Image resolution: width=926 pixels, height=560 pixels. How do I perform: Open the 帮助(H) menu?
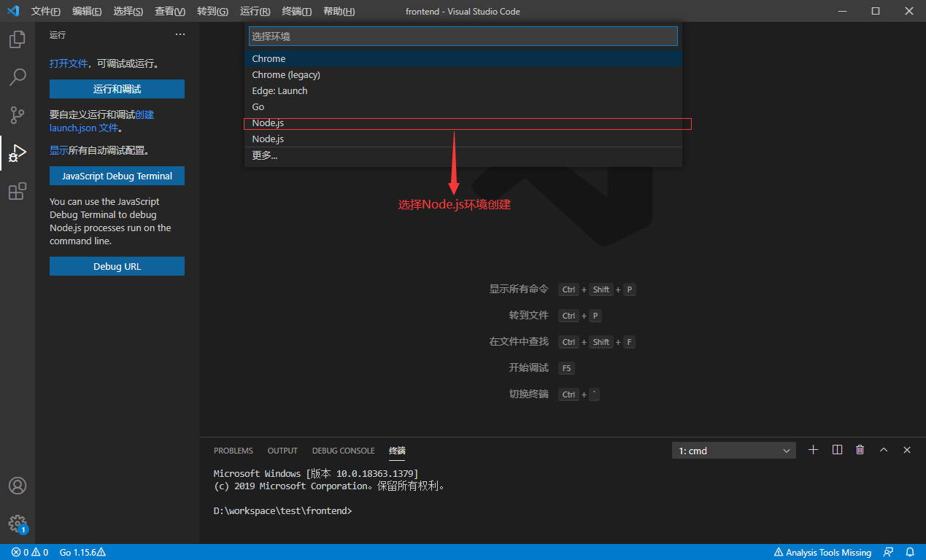click(x=339, y=12)
